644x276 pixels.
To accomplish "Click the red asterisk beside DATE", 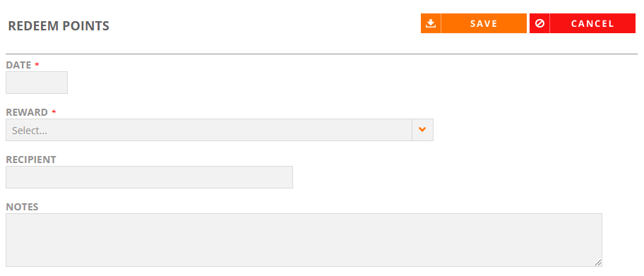I will click(37, 64).
